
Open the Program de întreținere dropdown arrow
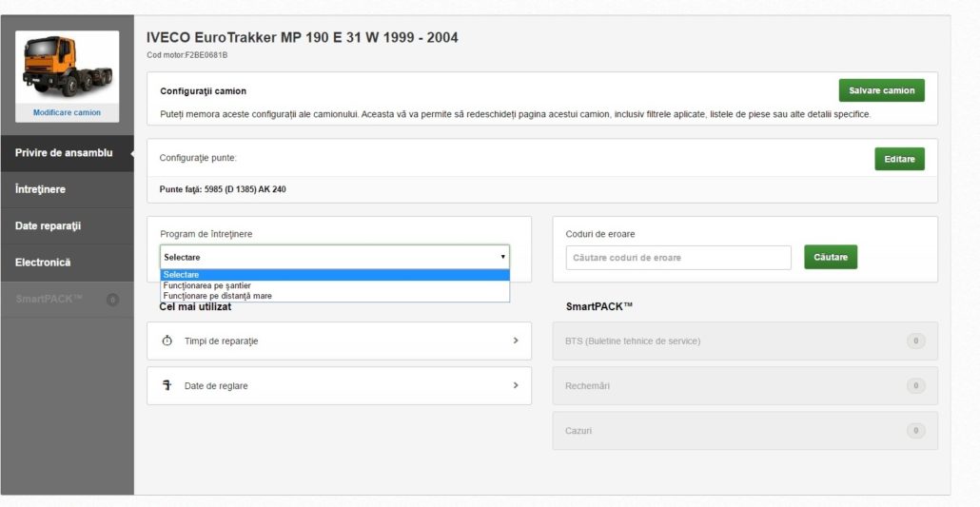tap(502, 257)
